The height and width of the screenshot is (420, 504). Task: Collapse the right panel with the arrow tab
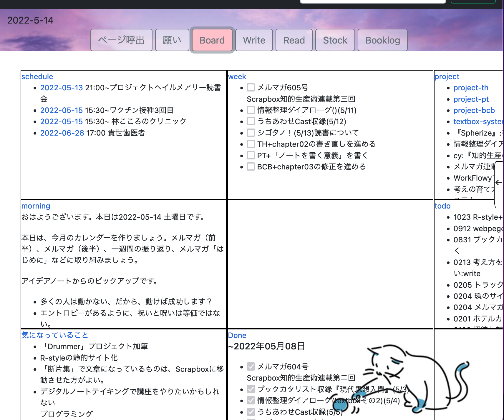499,182
